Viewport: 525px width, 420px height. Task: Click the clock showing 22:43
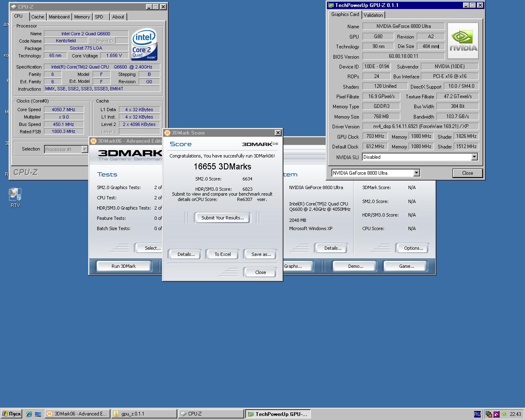point(515,414)
